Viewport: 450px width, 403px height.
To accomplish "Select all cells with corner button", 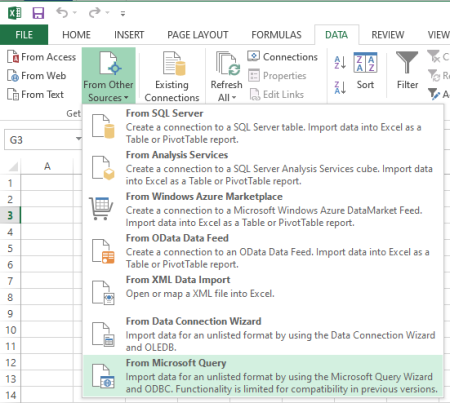I will point(13,166).
